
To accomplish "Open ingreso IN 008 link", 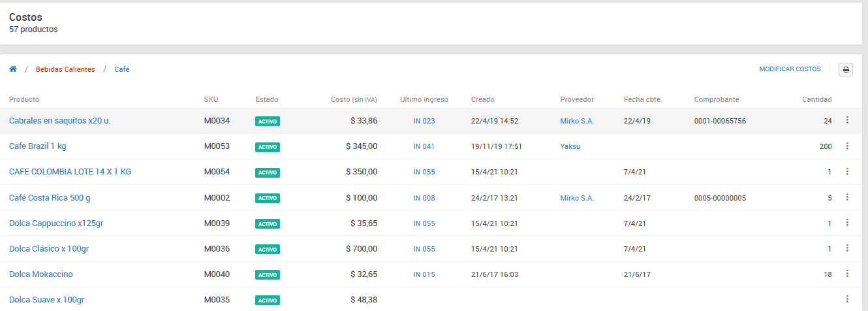I will 424,198.
